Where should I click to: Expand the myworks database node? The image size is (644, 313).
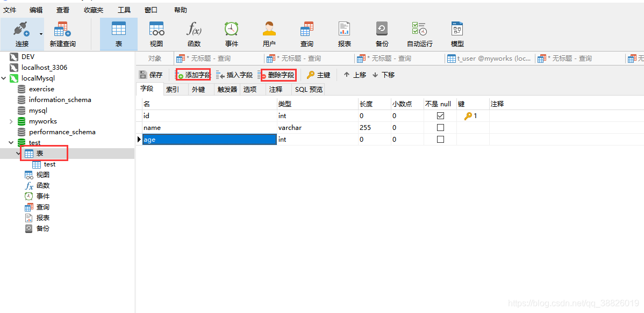point(11,121)
